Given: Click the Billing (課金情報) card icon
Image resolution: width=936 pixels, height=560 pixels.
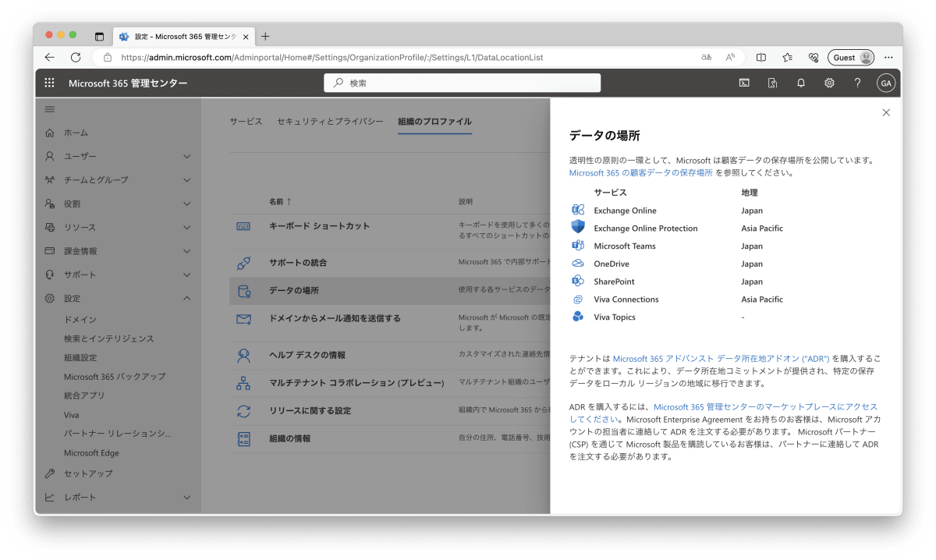Looking at the screenshot, I should point(50,251).
